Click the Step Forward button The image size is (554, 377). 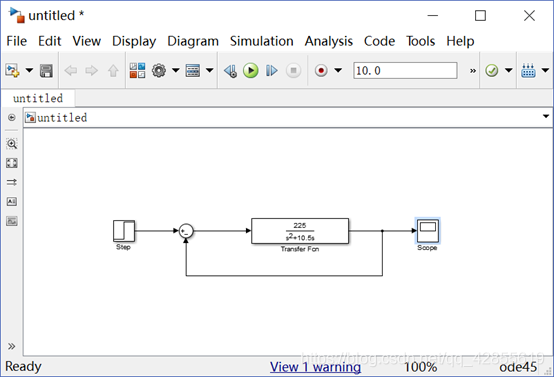tap(271, 71)
